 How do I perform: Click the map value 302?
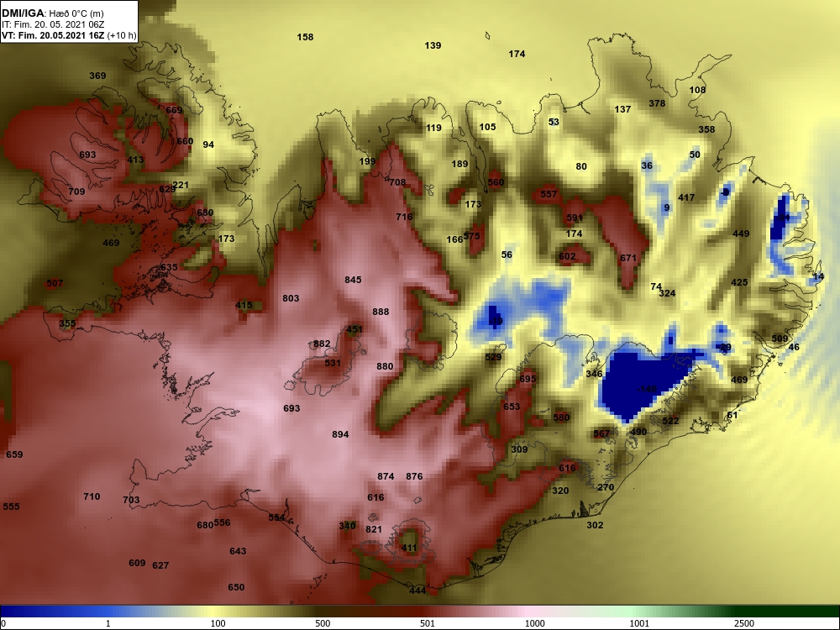pyautogui.click(x=595, y=525)
